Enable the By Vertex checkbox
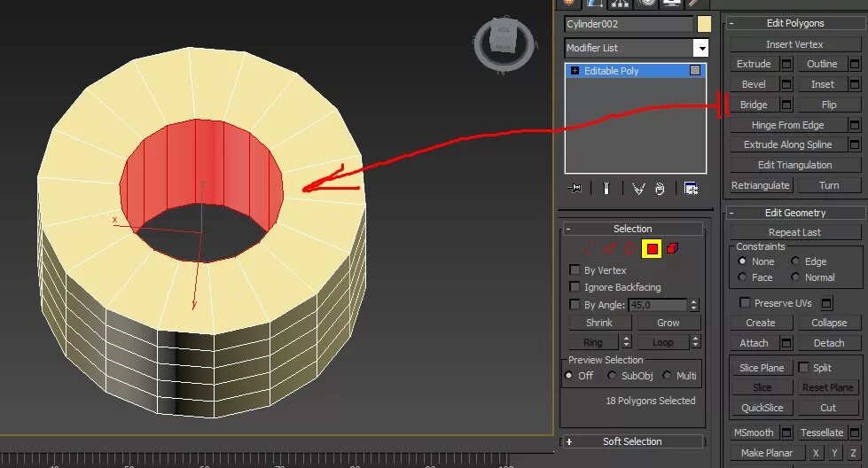Screen dimensions: 868x468 [x=575, y=270]
